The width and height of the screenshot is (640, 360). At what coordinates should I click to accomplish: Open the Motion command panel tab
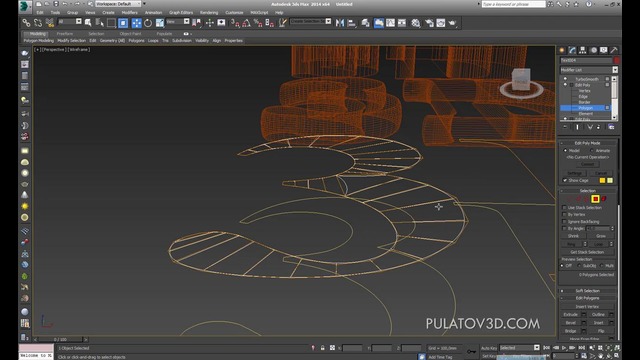(593, 50)
